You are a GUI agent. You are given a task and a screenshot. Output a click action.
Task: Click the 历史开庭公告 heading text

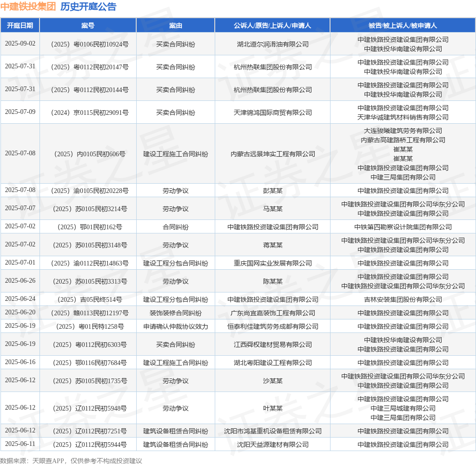(88, 7)
